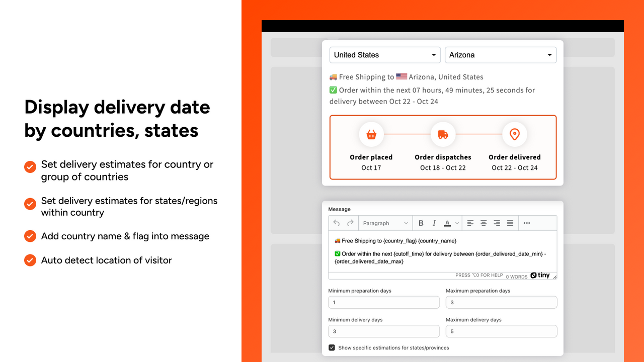Apply text color with the A icon
The width and height of the screenshot is (644, 362).
(x=447, y=223)
